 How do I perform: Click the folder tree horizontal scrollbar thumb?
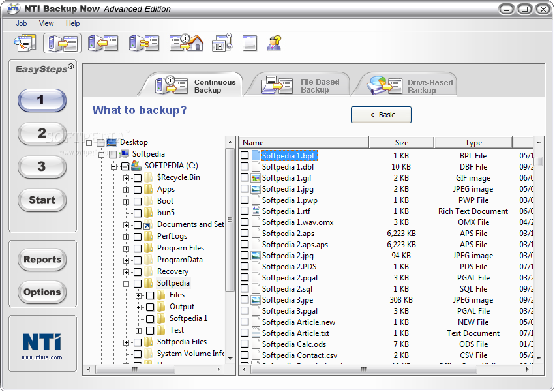tap(135, 369)
